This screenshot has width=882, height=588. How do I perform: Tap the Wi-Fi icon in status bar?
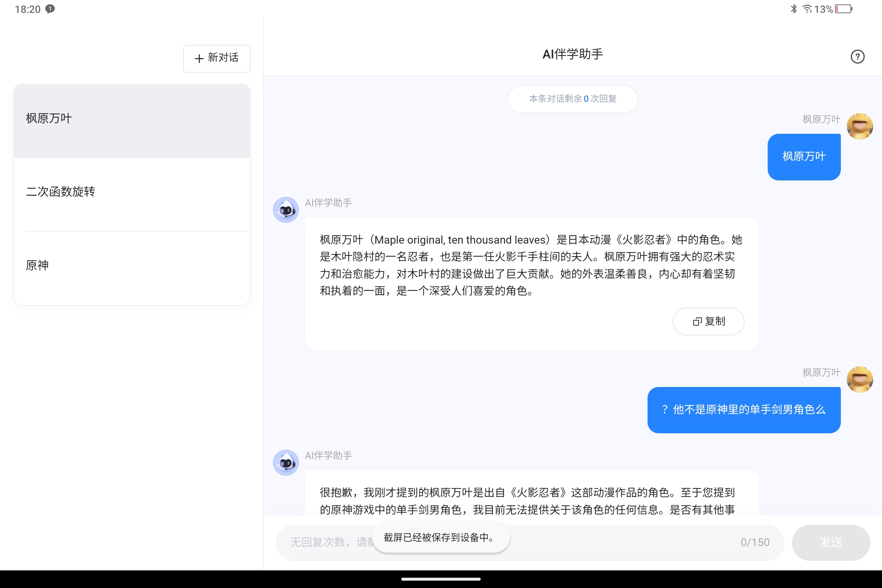pos(807,9)
